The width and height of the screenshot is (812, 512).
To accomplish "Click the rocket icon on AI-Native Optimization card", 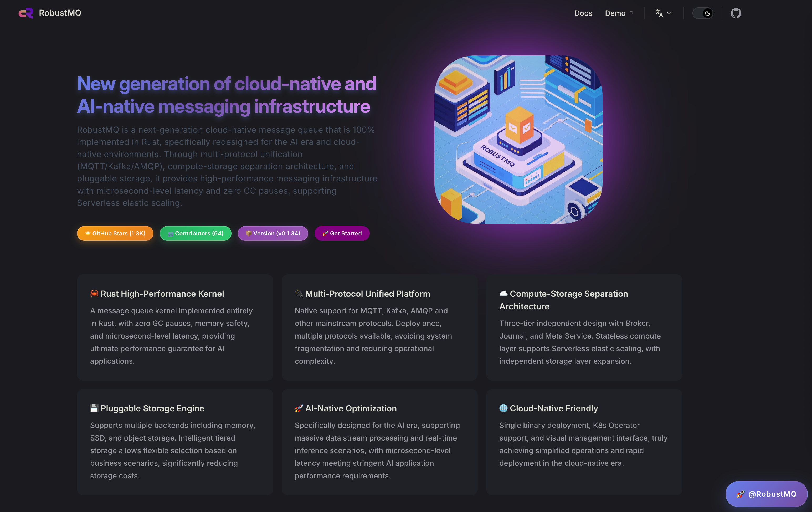I will (299, 408).
